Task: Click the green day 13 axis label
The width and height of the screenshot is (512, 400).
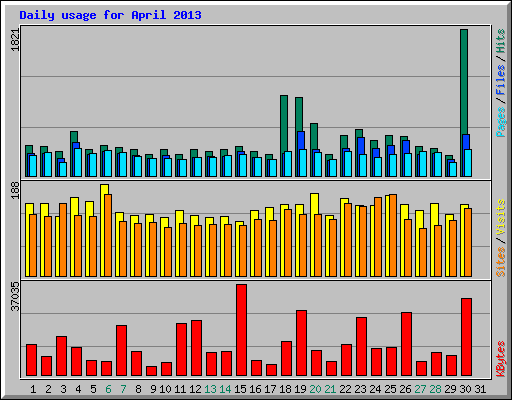Action: [210, 389]
